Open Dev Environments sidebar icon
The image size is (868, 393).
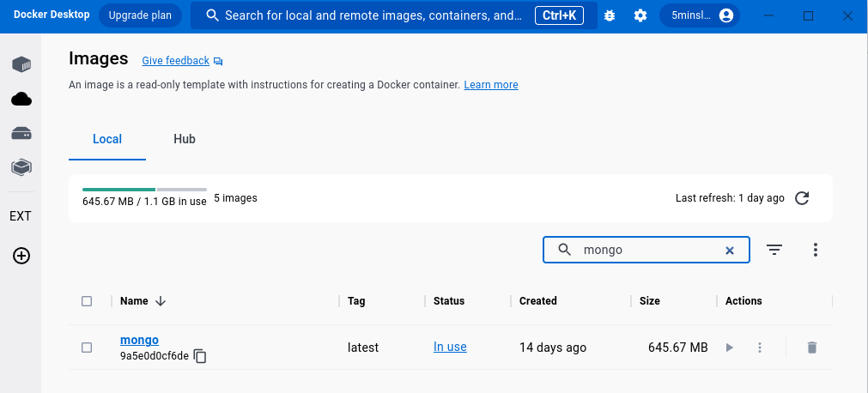21,167
